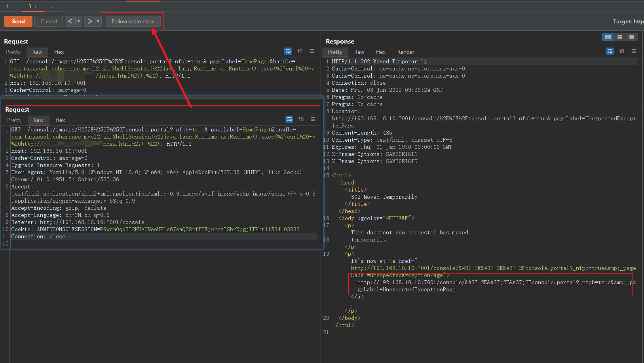Image resolution: width=644 pixels, height=363 pixels.
Task: Click the Accept-Encoding: gzip, deflate line
Action: pos(59,208)
